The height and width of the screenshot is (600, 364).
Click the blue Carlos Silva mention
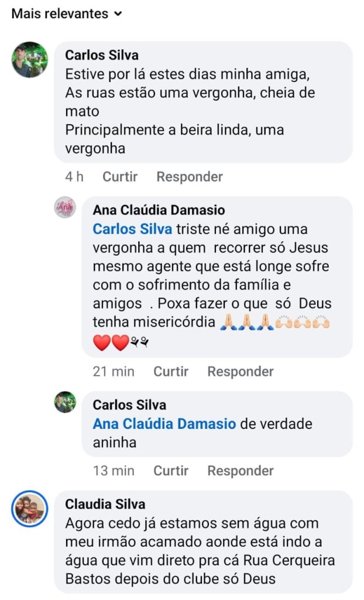pos(132,229)
